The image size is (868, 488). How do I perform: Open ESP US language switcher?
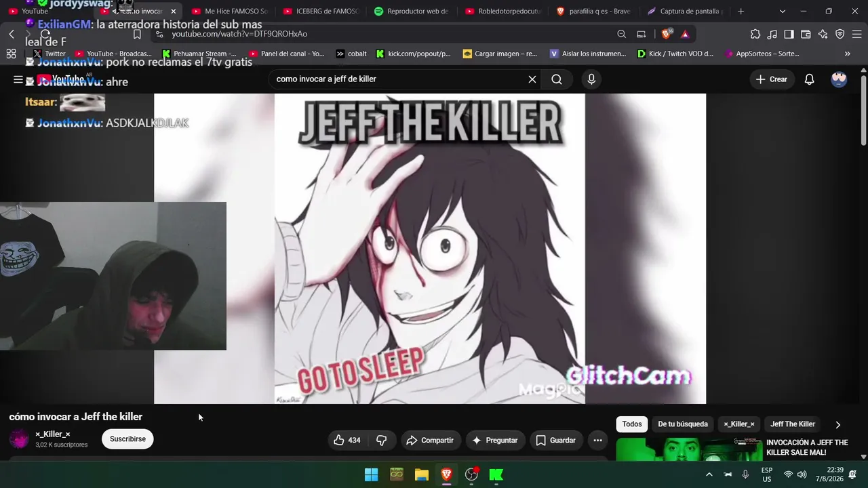[767, 474]
